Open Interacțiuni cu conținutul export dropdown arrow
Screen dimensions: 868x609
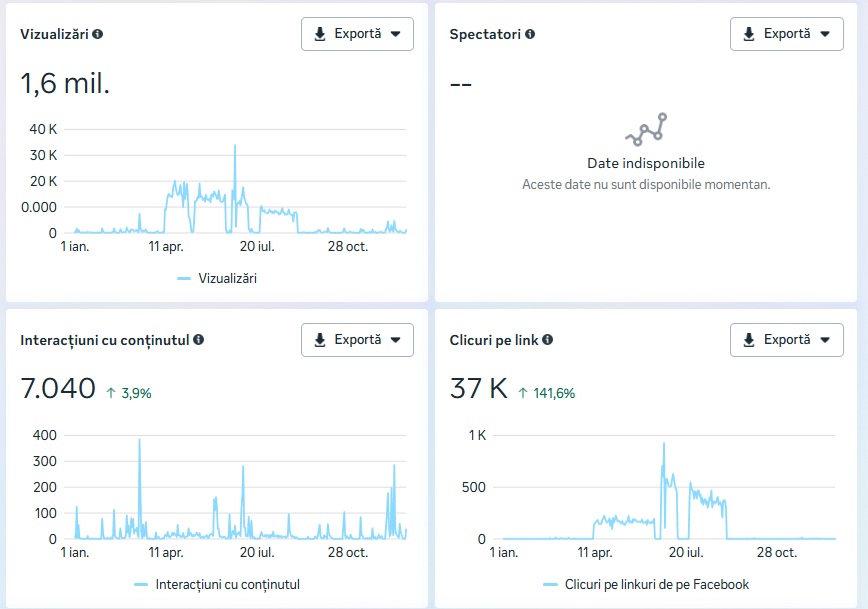click(x=395, y=340)
